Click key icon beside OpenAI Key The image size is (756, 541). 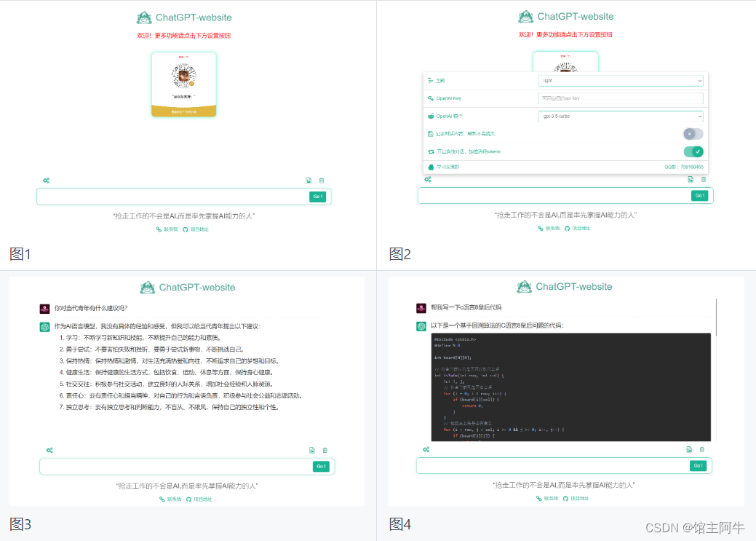[431, 98]
